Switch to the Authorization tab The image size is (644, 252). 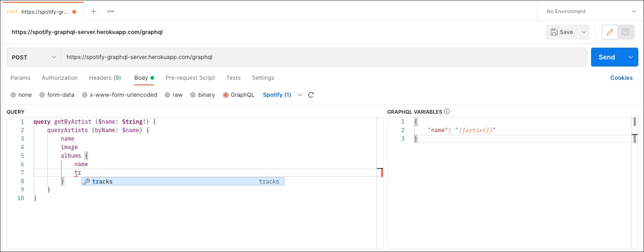tap(60, 78)
